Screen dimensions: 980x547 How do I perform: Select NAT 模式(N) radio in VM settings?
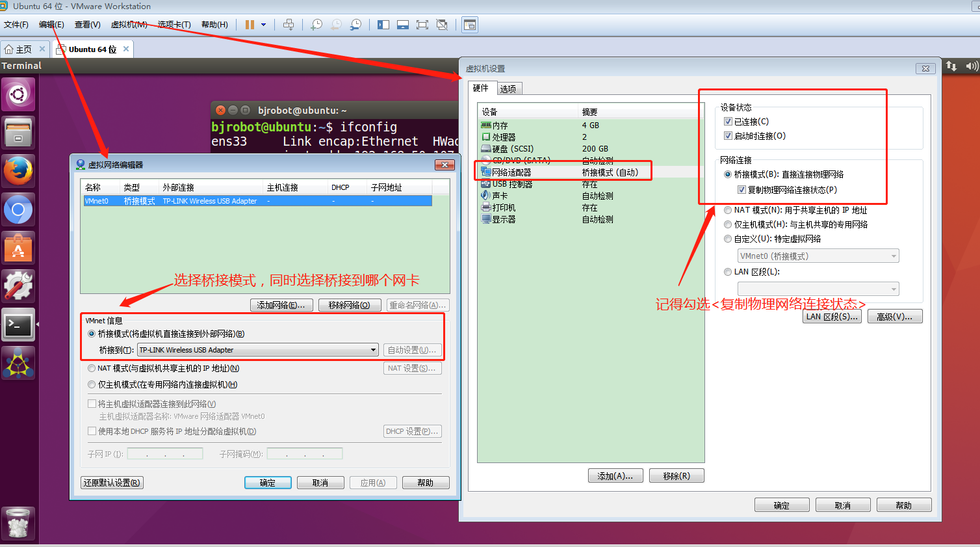(728, 210)
